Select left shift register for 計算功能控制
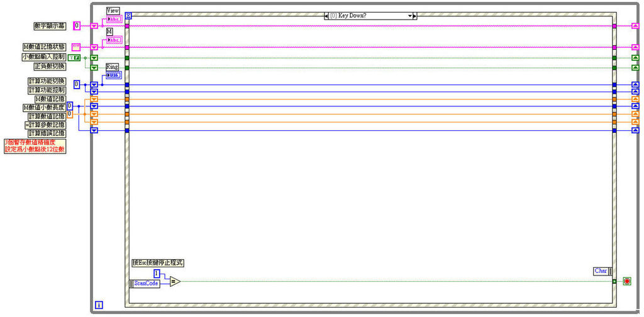The image size is (644, 317). tap(94, 92)
